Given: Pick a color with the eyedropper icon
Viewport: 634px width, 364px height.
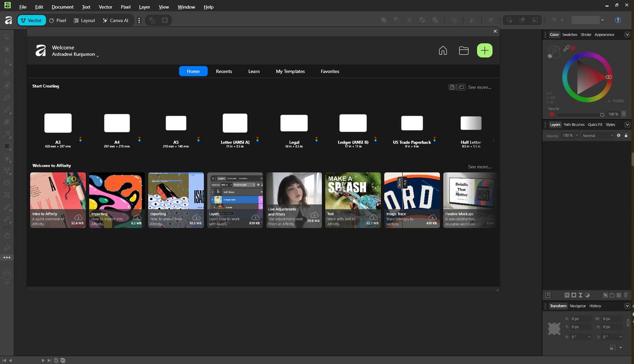Looking at the screenshot, I should click(x=567, y=48).
